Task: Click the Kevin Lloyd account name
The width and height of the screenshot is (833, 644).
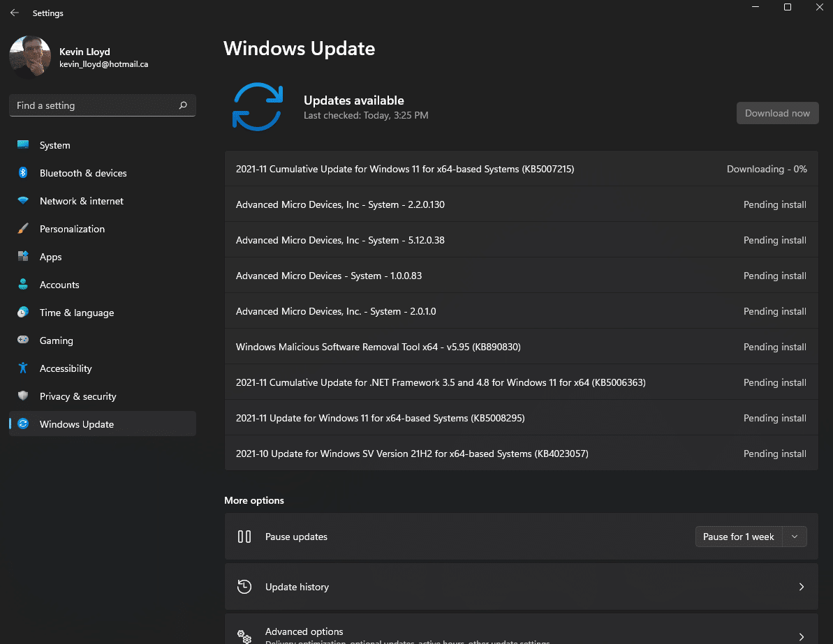Action: point(84,52)
